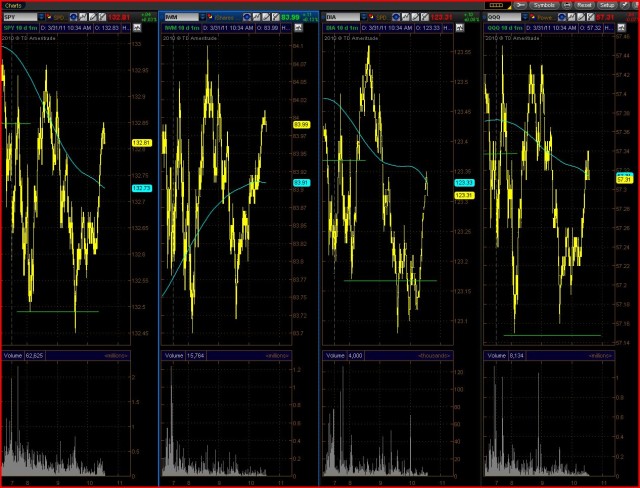Open the line chart style icon for QQQ
Screen dimensions: 640x488
pos(572,17)
